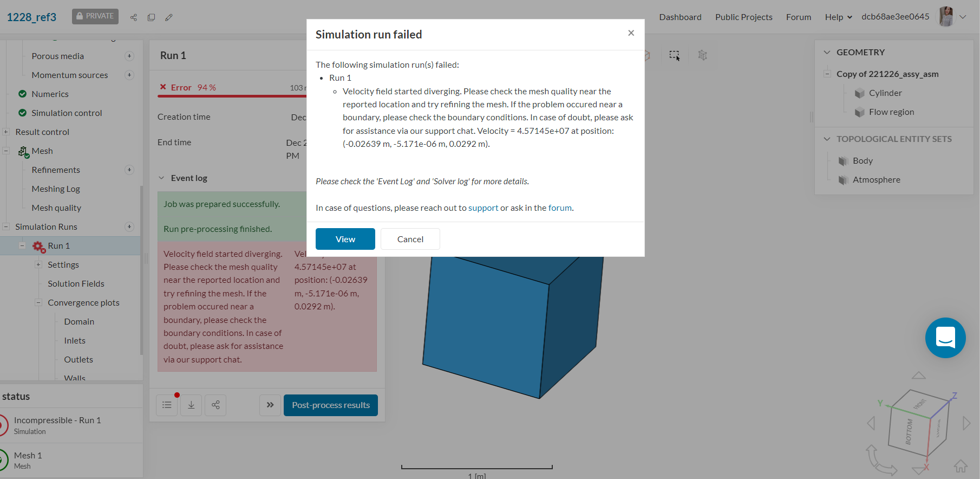This screenshot has width=980, height=479.
Task: Go to Public Projects
Action: tap(743, 17)
